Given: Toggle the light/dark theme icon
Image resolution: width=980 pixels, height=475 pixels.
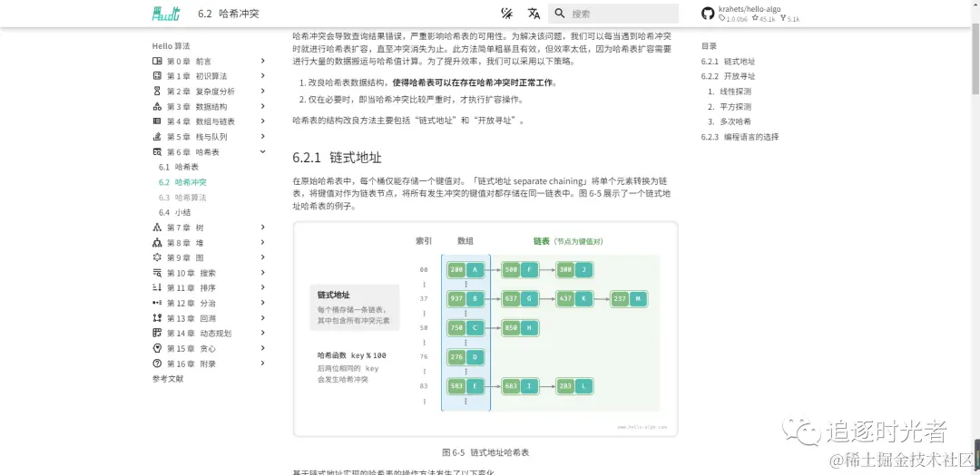Looking at the screenshot, I should pyautogui.click(x=507, y=13).
